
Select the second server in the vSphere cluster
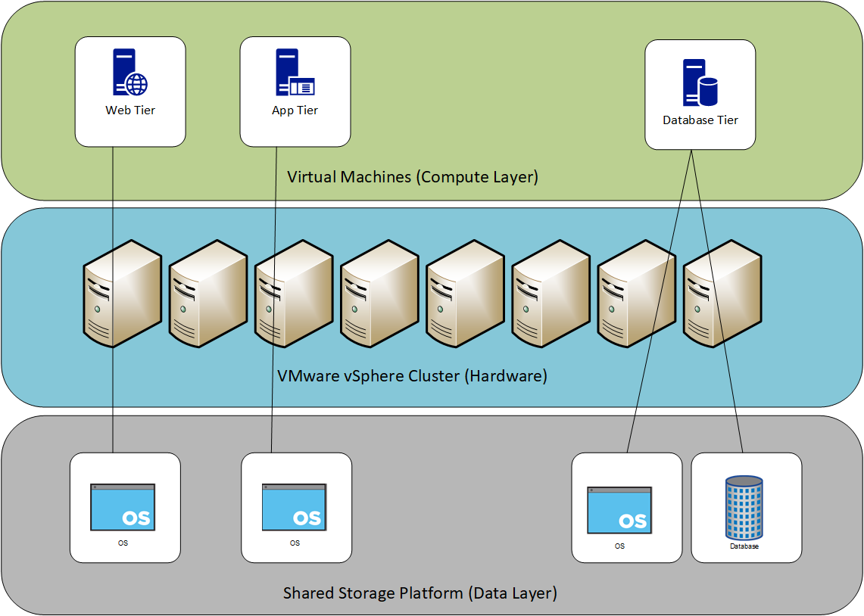(207, 294)
